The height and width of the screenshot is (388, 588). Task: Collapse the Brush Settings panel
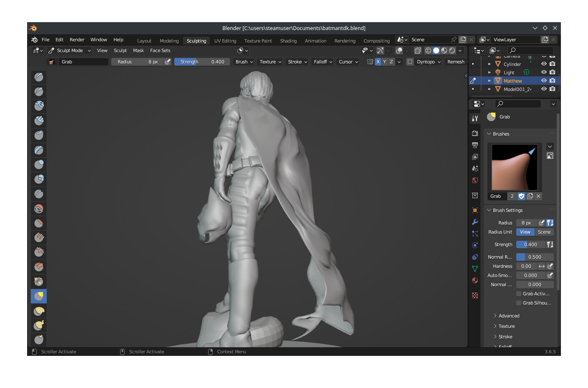point(508,210)
